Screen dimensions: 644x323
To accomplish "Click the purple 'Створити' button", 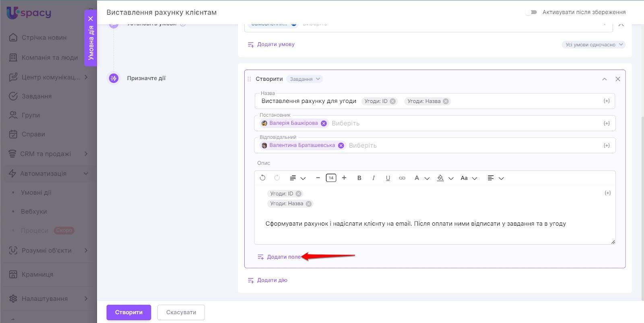I will (128, 312).
